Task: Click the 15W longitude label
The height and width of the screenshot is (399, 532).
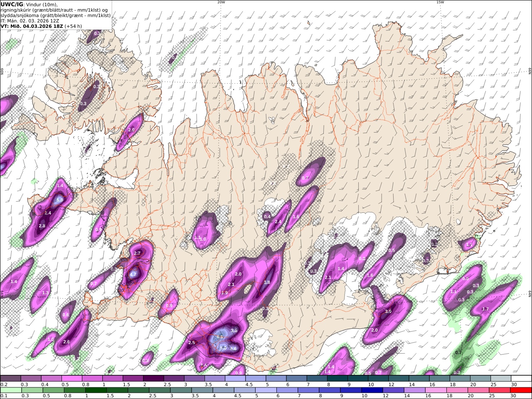Action: point(440,2)
